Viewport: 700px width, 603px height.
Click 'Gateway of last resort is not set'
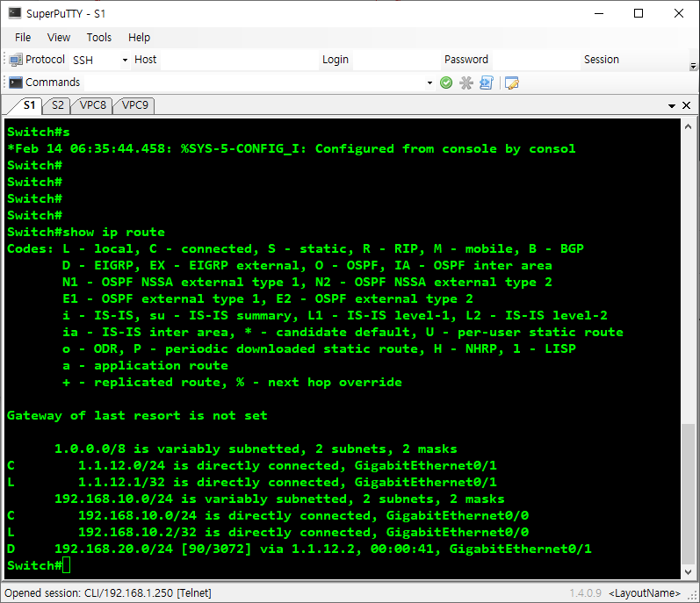(x=137, y=416)
